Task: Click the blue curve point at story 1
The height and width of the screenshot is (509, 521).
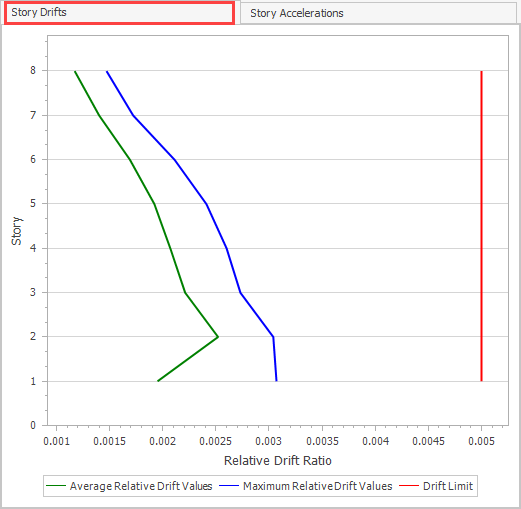Action: coord(276,381)
